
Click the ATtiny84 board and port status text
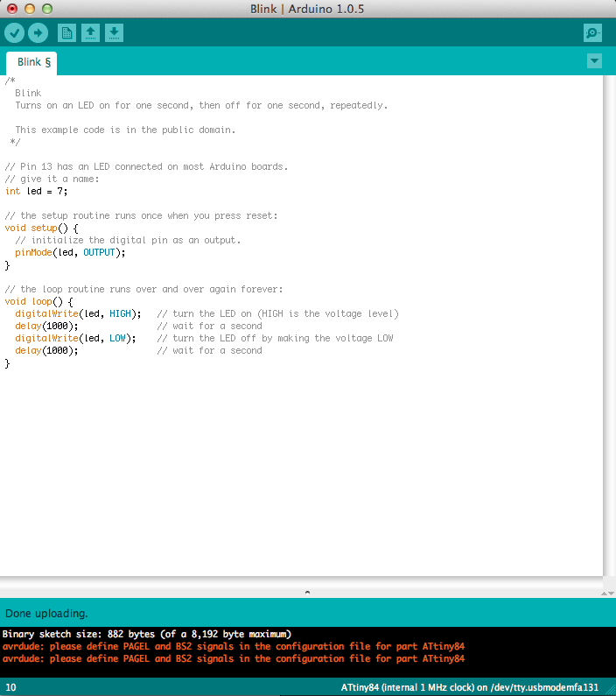(470, 687)
